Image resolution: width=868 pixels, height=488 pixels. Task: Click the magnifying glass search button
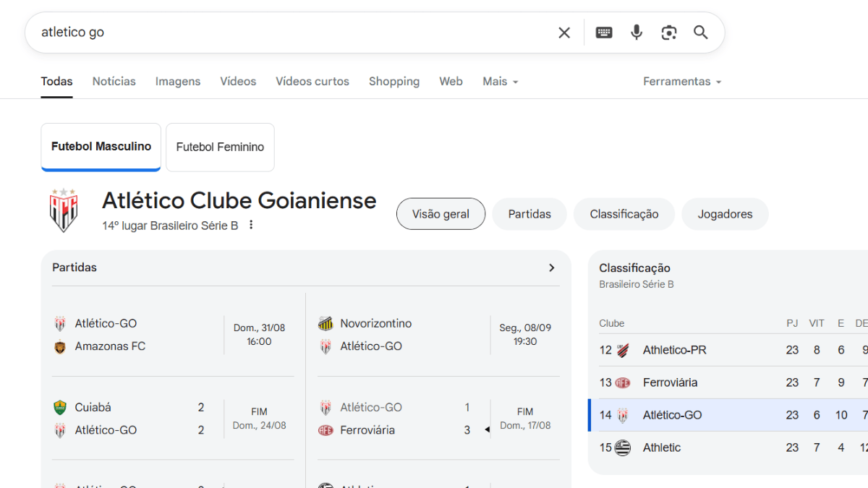[x=701, y=33]
